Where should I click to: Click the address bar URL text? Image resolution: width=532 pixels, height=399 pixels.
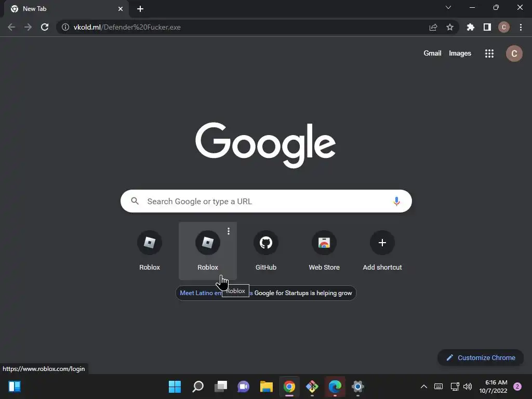click(127, 27)
